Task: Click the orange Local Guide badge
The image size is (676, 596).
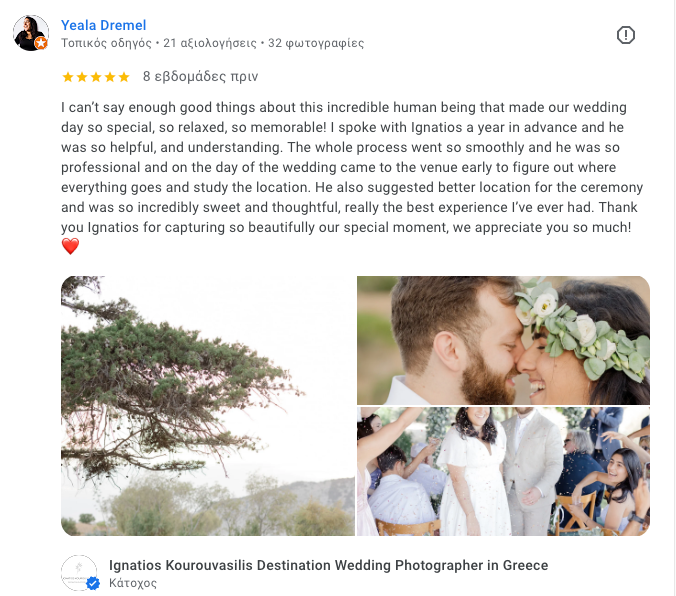Action: click(x=41, y=44)
